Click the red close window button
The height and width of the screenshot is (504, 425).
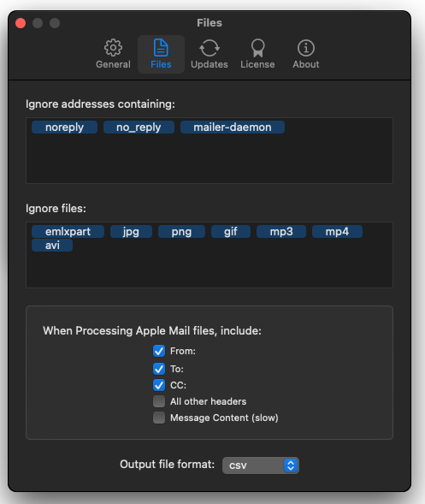pyautogui.click(x=21, y=23)
